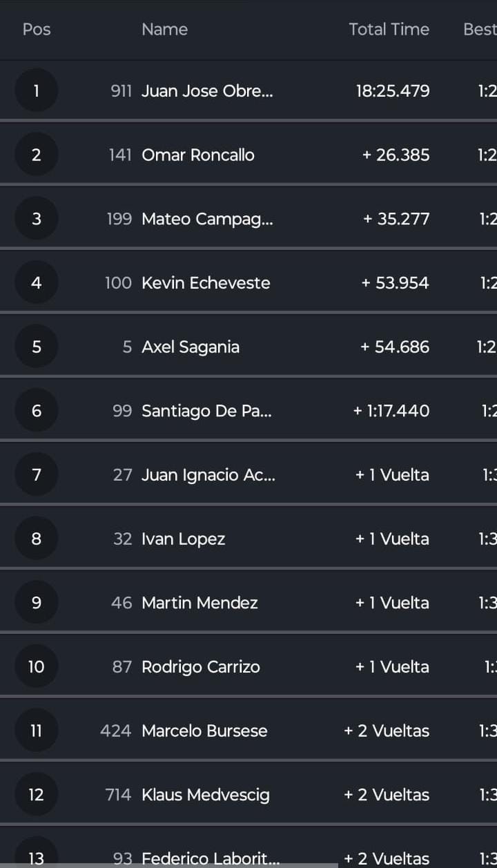Select the position 12 circle badge
497x868 pixels.
(36, 795)
